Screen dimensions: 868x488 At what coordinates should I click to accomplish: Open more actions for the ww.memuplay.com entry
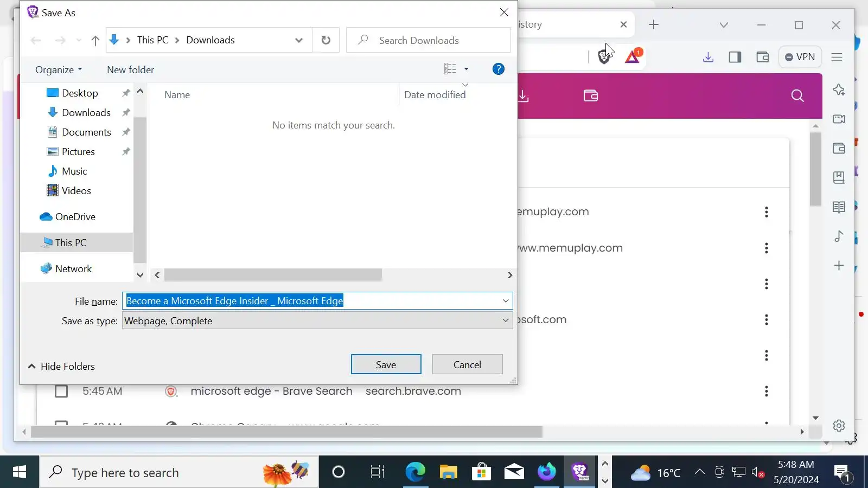(767, 248)
